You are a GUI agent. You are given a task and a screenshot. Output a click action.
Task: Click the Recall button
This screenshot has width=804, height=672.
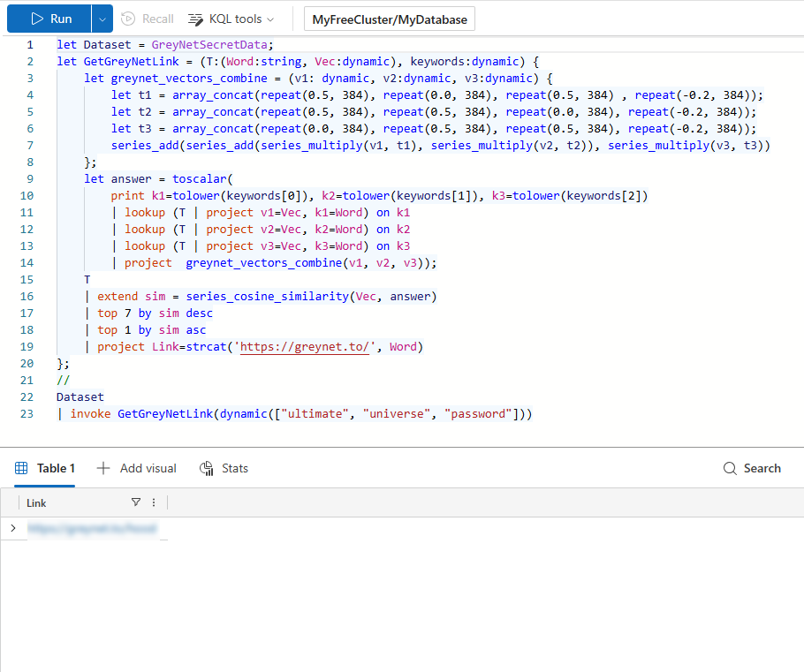(x=148, y=19)
